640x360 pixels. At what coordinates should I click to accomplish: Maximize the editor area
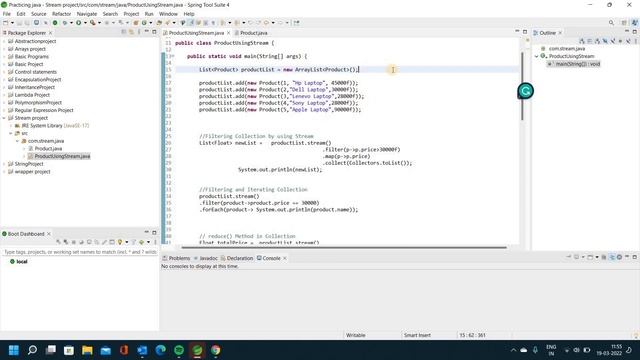point(525,32)
